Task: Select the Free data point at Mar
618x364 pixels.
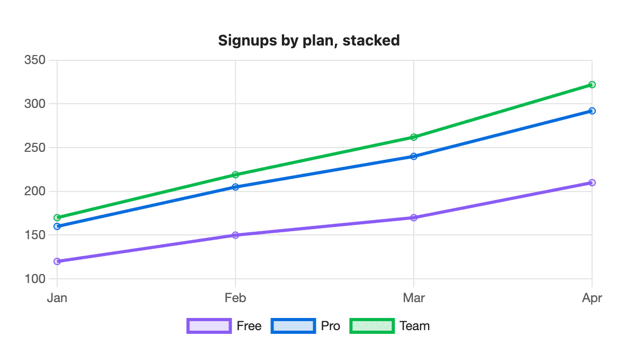Action: click(x=414, y=217)
